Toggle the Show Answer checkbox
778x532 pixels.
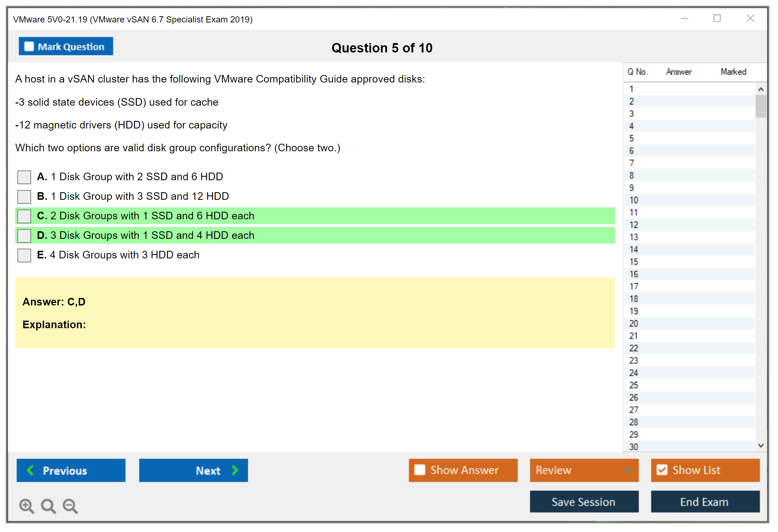pyautogui.click(x=420, y=470)
